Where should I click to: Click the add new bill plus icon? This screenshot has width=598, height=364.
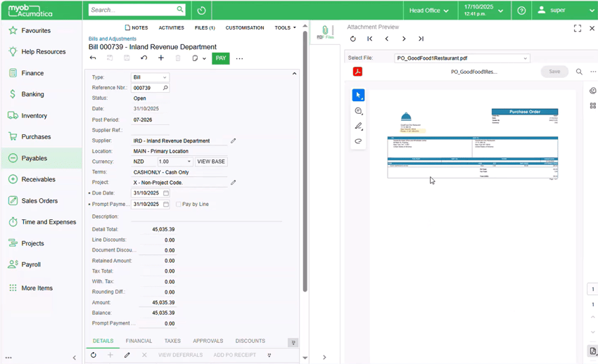(x=161, y=58)
